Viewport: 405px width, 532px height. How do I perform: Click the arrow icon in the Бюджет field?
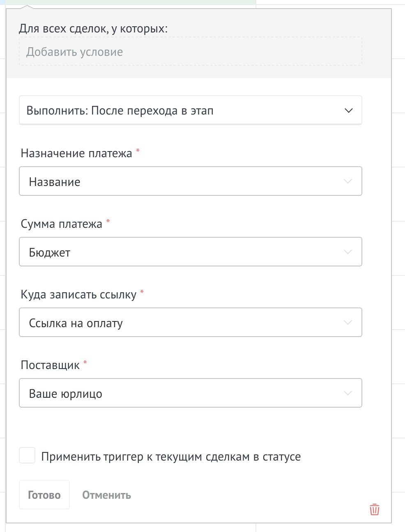tap(348, 252)
